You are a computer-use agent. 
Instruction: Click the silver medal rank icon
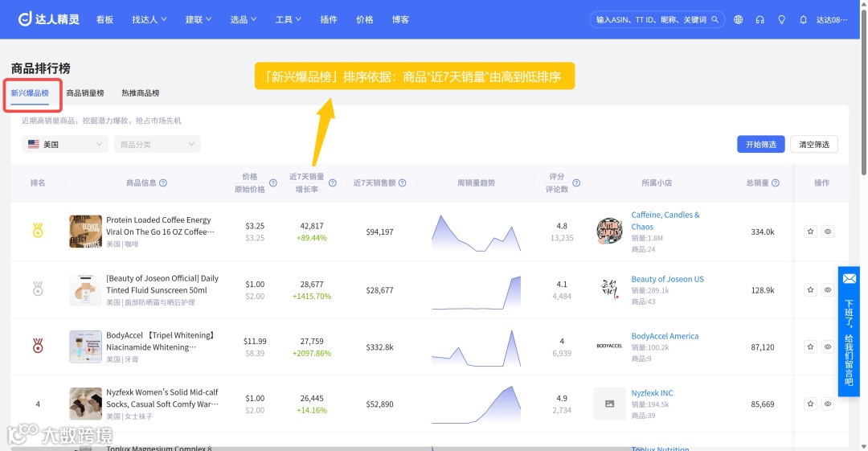(38, 288)
